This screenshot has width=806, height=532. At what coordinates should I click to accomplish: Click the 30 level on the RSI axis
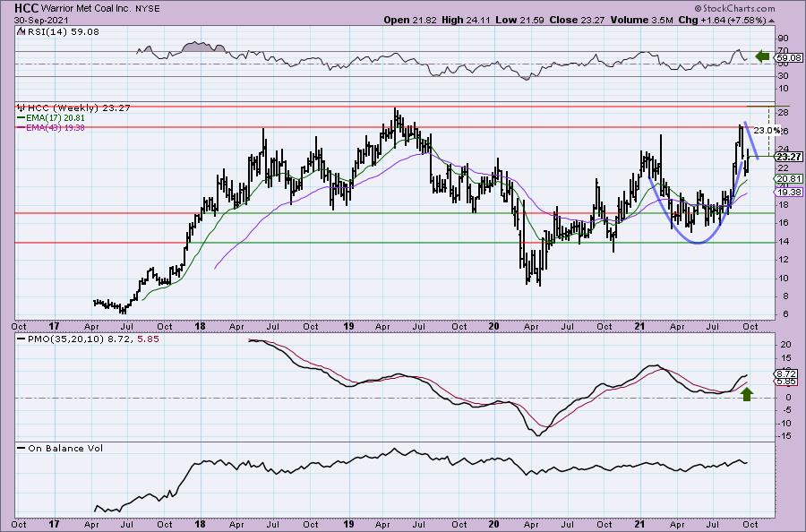click(784, 76)
